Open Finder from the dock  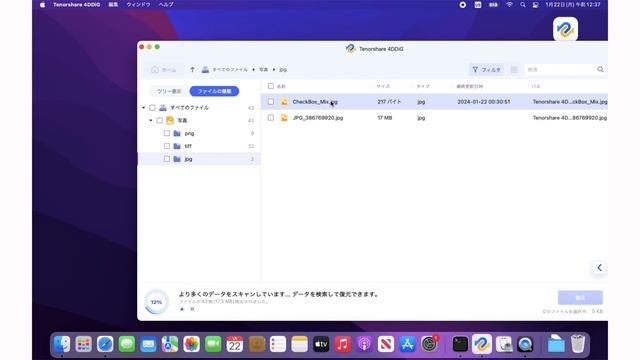coord(62,344)
